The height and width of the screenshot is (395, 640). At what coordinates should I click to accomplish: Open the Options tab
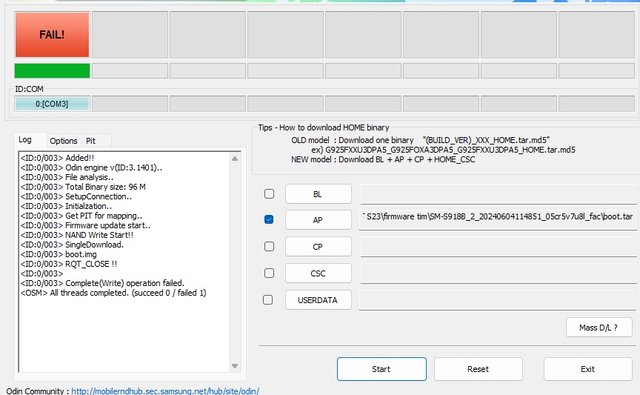click(63, 141)
